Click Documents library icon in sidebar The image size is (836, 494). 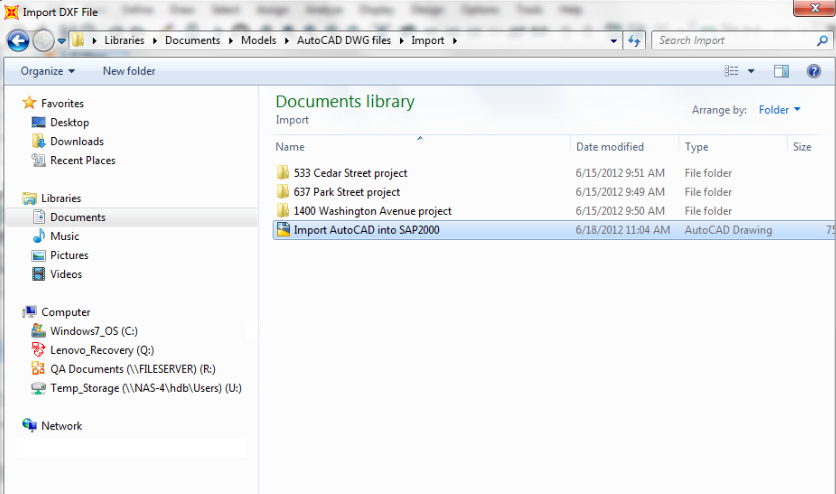pos(38,217)
